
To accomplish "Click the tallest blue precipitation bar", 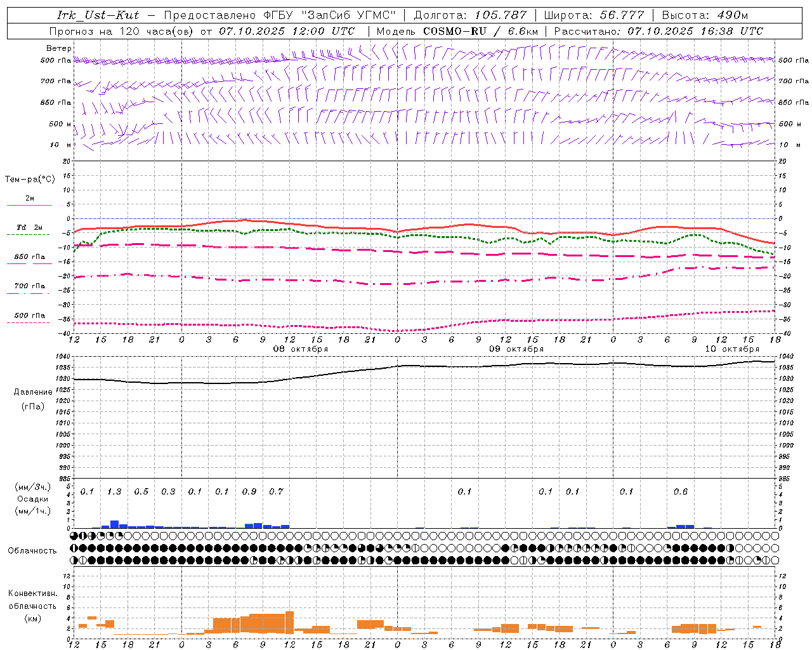I will [114, 524].
